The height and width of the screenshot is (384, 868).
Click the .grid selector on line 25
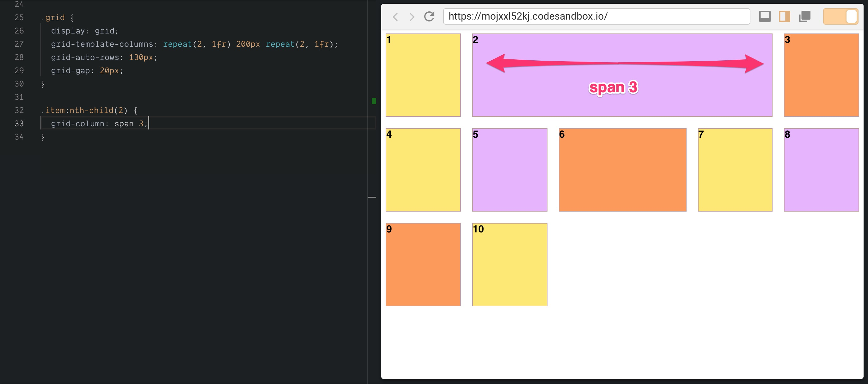pyautogui.click(x=53, y=17)
